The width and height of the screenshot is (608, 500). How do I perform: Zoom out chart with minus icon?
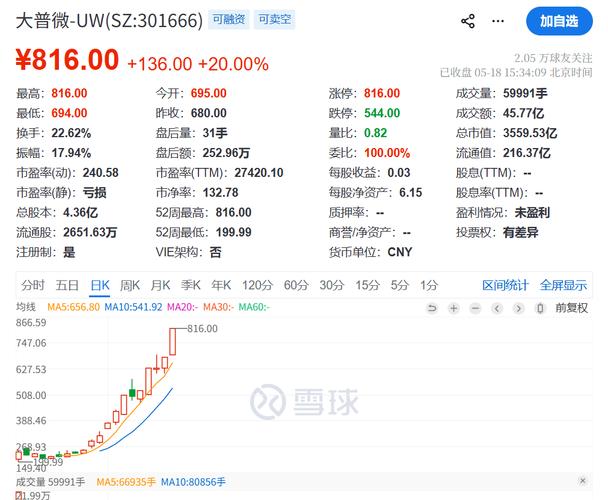coord(475,308)
